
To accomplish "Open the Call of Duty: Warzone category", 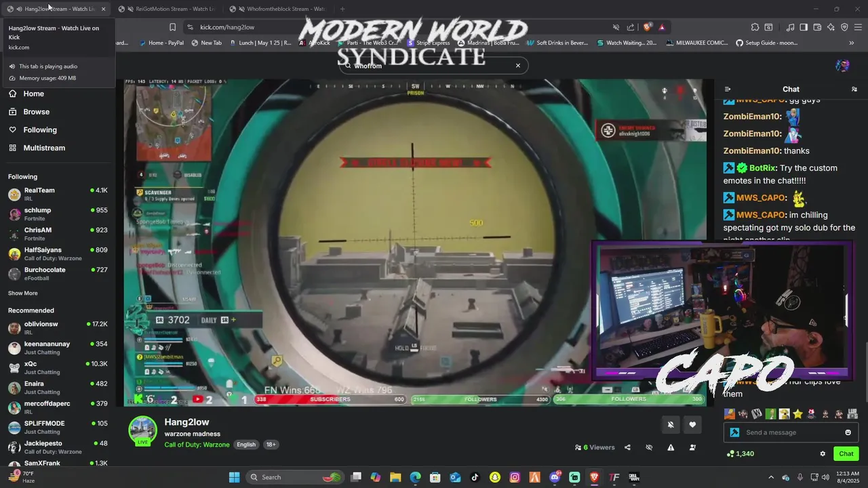I will click(x=197, y=445).
